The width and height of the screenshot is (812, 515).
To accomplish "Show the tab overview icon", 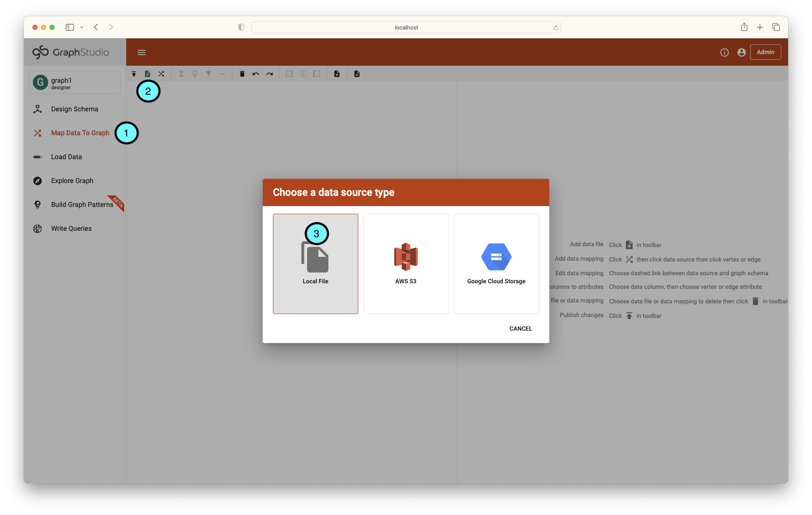I will click(776, 27).
